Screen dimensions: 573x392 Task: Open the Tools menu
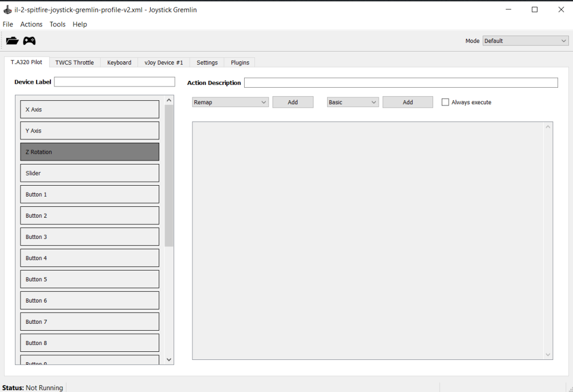point(57,24)
